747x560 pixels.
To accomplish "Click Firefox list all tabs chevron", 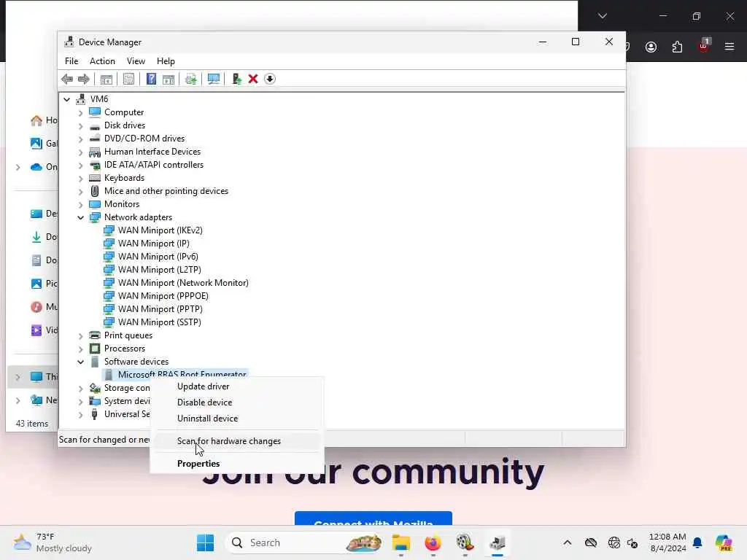I will 602,16.
